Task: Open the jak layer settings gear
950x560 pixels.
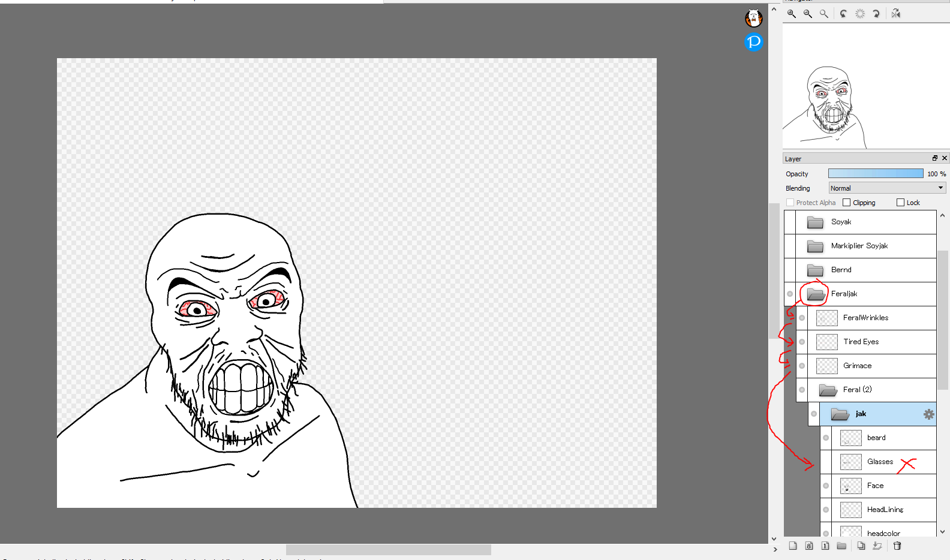Action: [x=928, y=414]
